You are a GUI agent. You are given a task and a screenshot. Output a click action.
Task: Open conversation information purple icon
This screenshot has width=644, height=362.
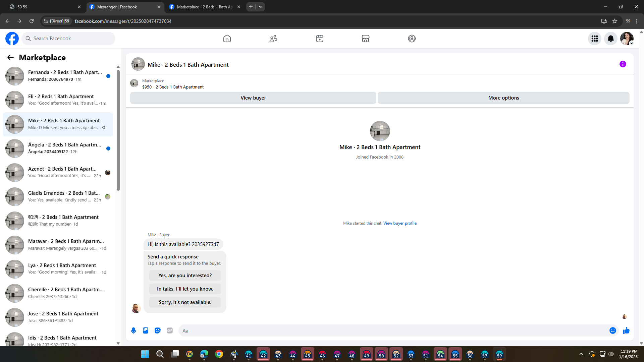(x=623, y=64)
